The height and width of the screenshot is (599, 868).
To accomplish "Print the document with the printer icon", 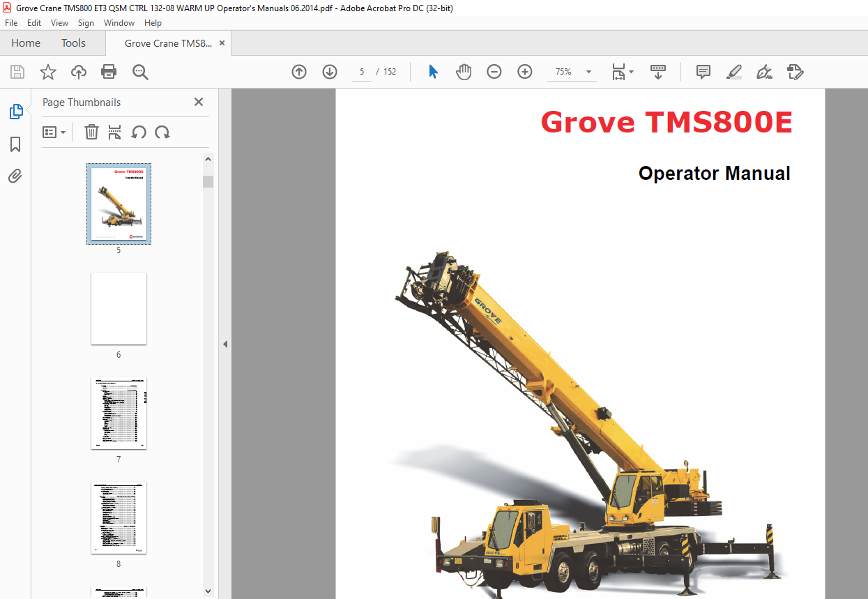I will click(x=109, y=72).
